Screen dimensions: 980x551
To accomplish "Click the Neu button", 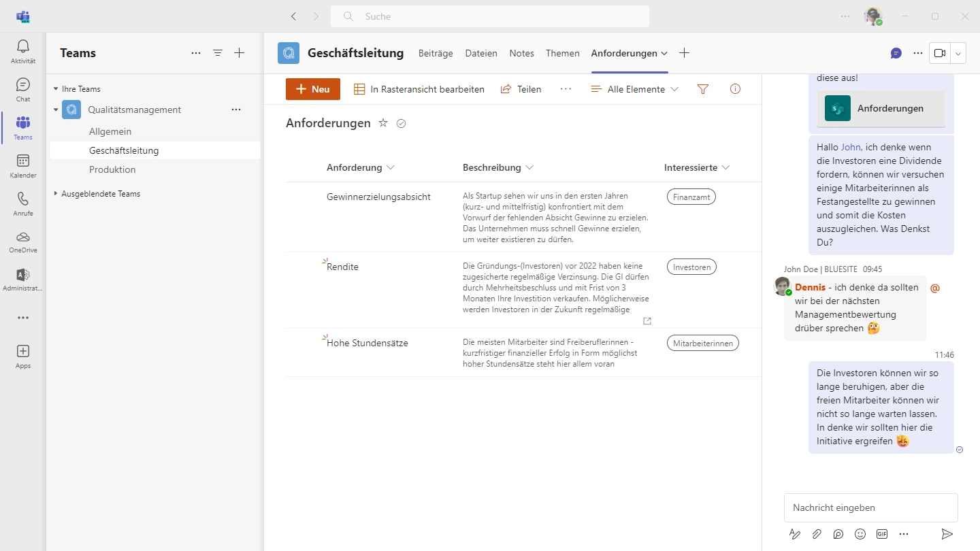I will point(313,89).
